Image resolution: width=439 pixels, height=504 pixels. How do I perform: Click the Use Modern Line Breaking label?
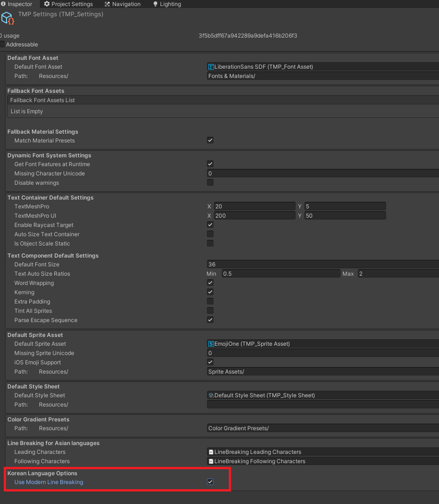[49, 482]
